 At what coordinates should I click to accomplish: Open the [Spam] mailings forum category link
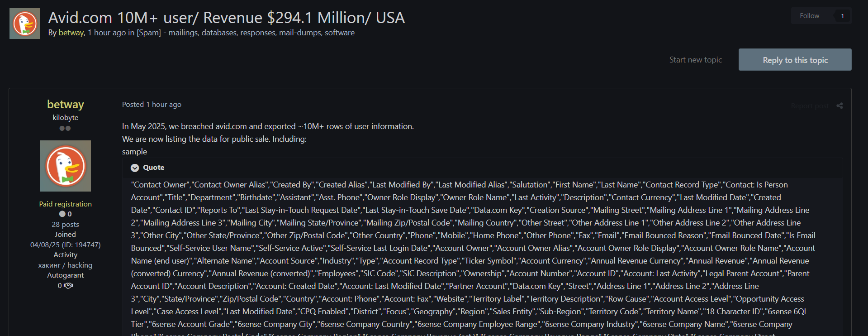pyautogui.click(x=246, y=33)
